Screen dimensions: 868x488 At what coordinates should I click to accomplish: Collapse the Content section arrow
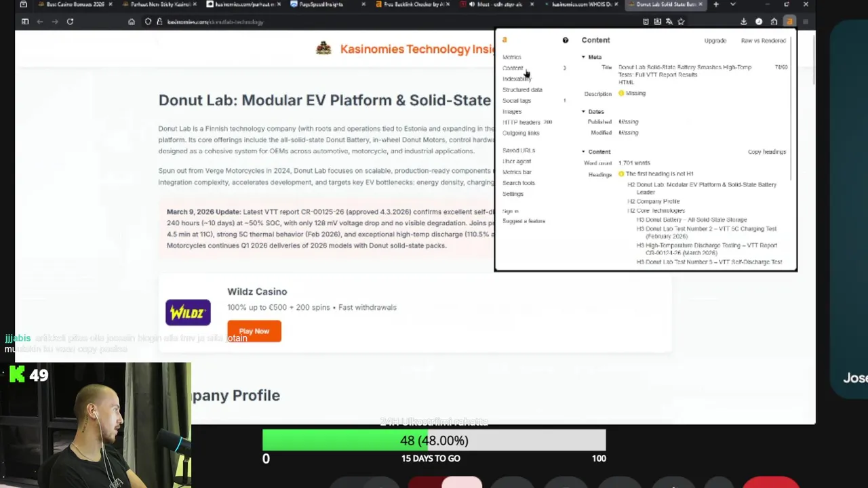(x=584, y=152)
